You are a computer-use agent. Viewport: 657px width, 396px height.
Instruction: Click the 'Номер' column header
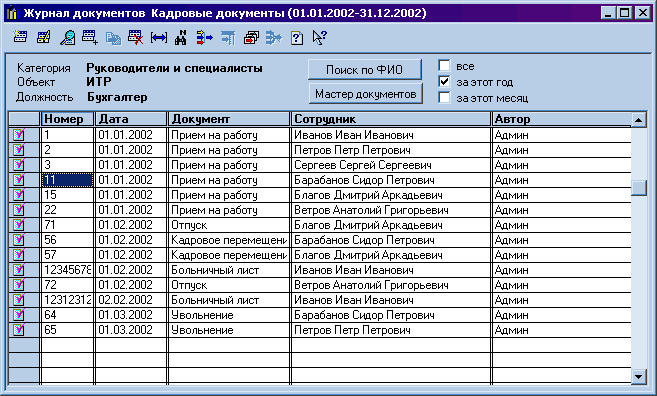67,119
